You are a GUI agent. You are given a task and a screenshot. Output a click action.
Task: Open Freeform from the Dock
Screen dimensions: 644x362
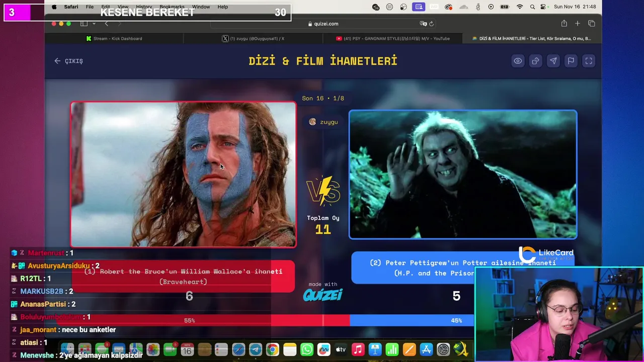pos(324,349)
